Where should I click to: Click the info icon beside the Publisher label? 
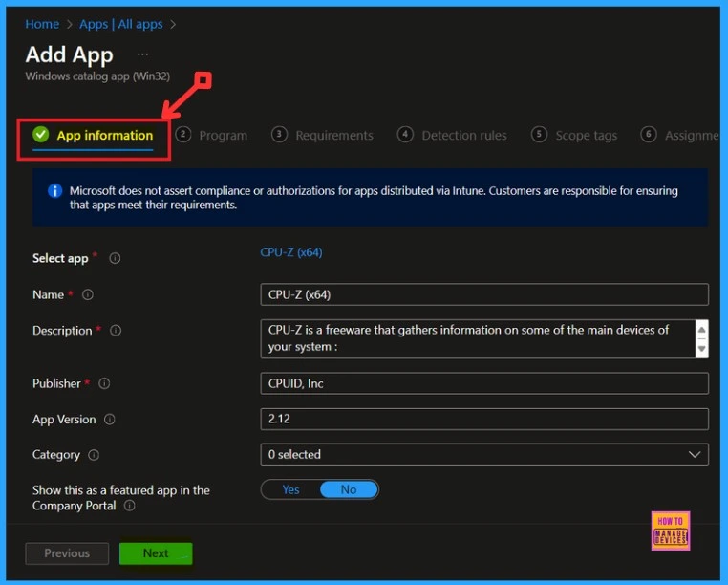(x=104, y=384)
